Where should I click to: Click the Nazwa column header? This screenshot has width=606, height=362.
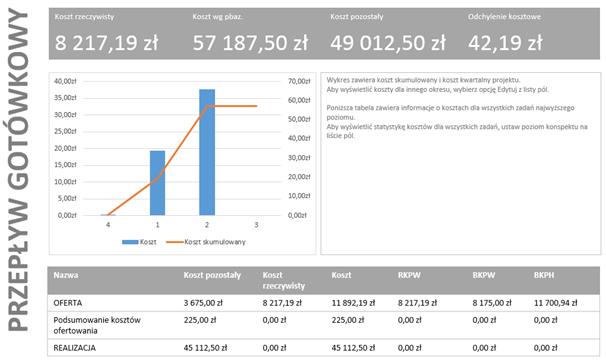[x=66, y=275]
